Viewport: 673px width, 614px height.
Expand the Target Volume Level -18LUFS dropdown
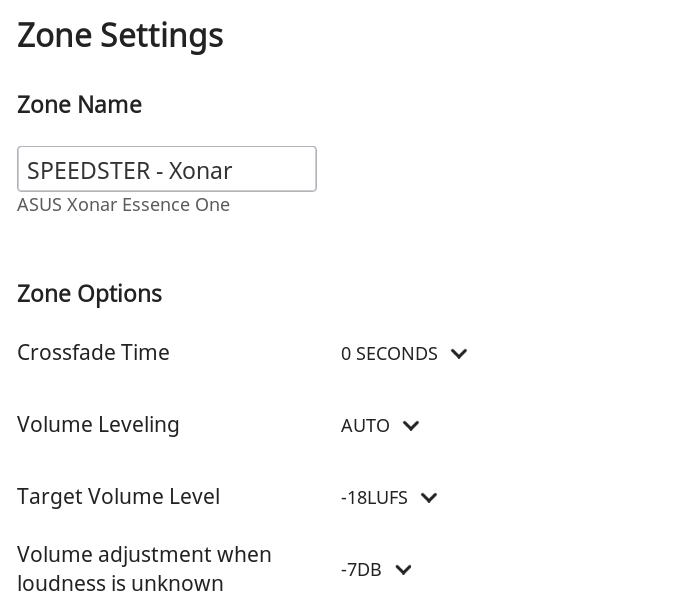pyautogui.click(x=375, y=498)
